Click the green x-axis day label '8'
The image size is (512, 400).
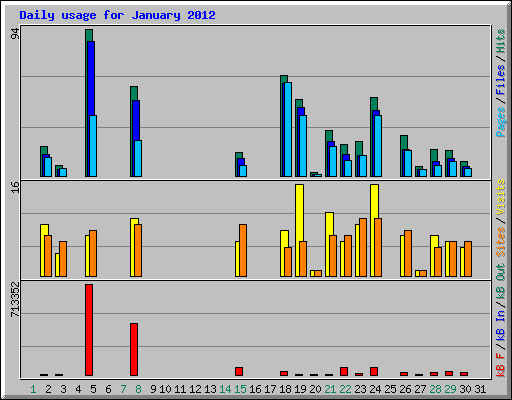click(138, 389)
